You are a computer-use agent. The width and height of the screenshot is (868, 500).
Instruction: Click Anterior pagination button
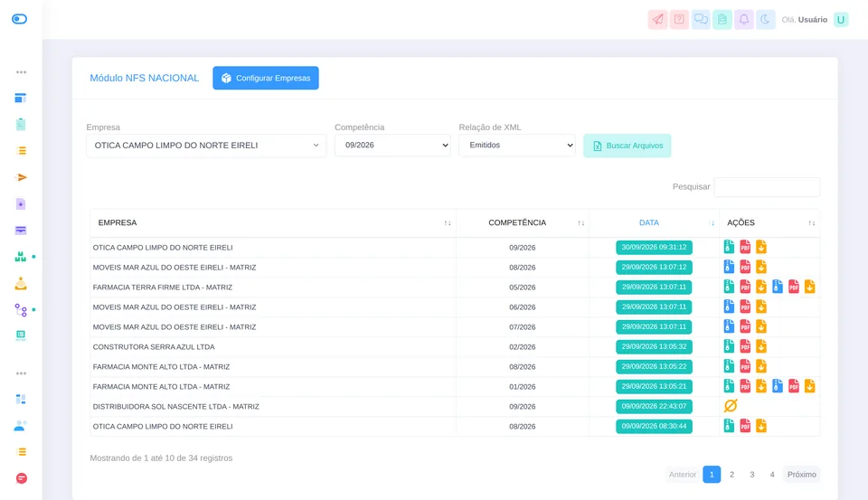point(683,475)
